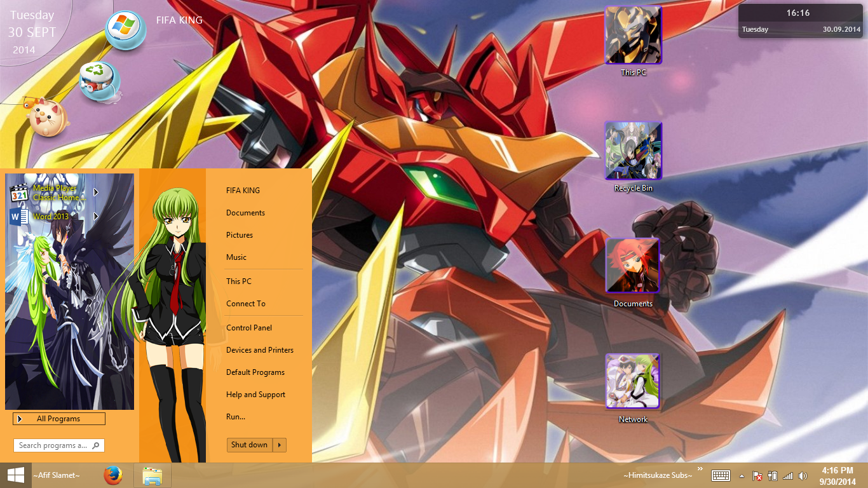The width and height of the screenshot is (868, 488).
Task: Open Control Panel from Start menu
Action: coord(249,328)
